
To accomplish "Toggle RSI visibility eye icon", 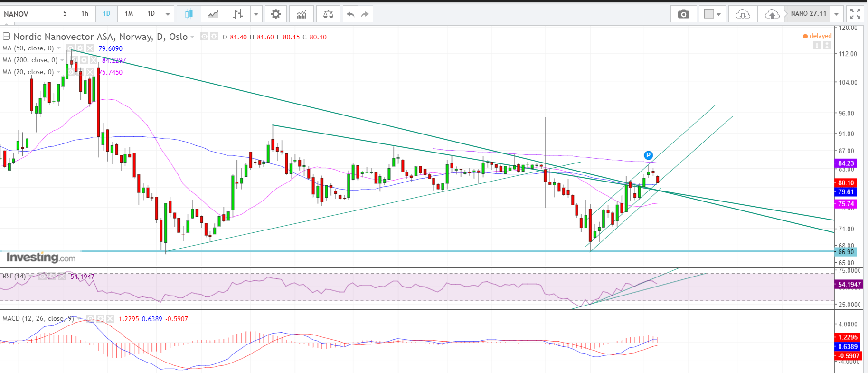I will (x=43, y=276).
